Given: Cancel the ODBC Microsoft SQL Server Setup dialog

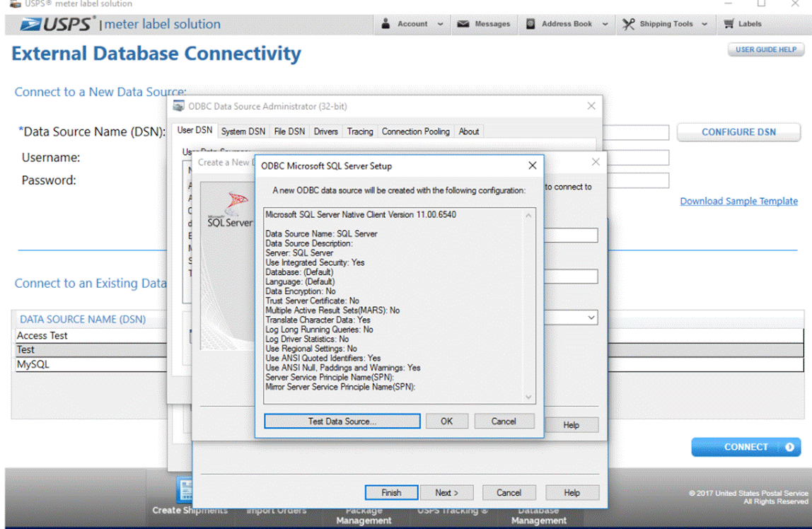Looking at the screenshot, I should point(504,422).
